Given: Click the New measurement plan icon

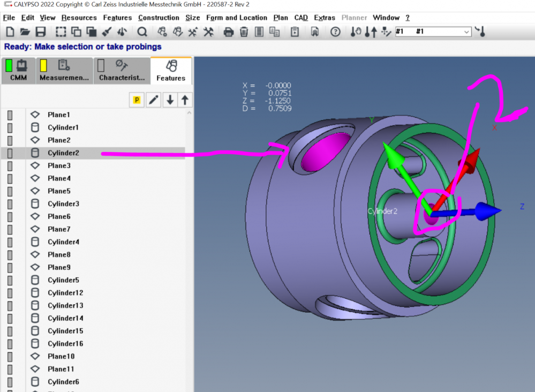Looking at the screenshot, I should coord(10,32).
